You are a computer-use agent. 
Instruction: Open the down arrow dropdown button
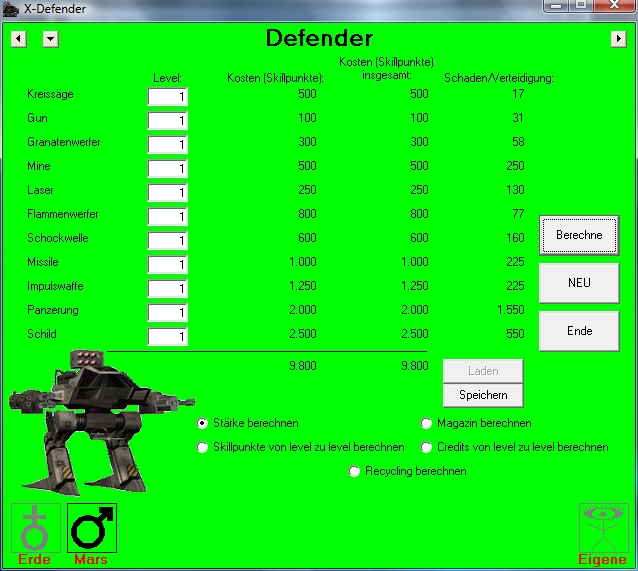coord(50,39)
